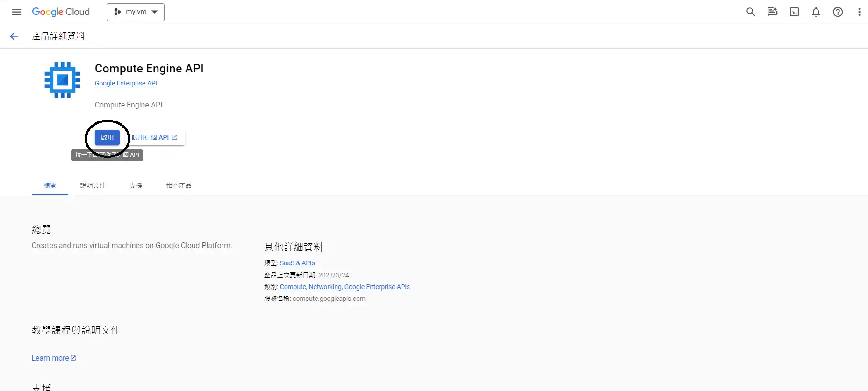Screen dimensions: 868x391
Task: Click the search magnifier icon
Action: (x=750, y=12)
